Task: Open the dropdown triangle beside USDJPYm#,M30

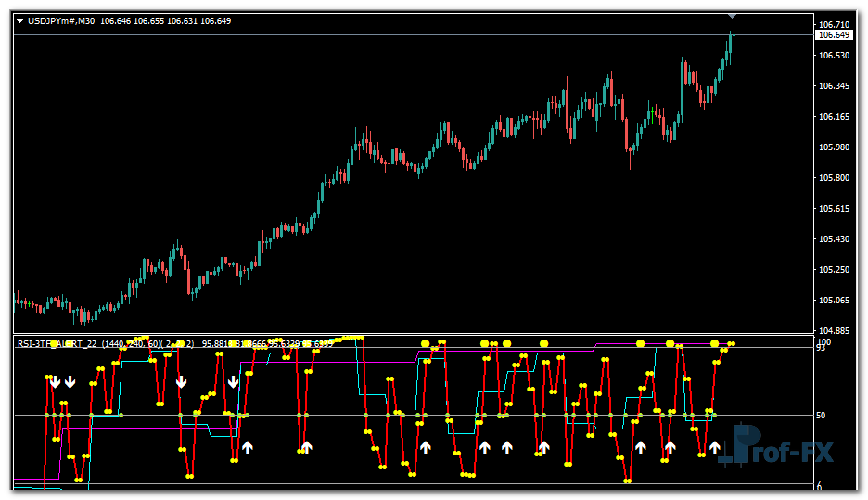Action: point(19,20)
